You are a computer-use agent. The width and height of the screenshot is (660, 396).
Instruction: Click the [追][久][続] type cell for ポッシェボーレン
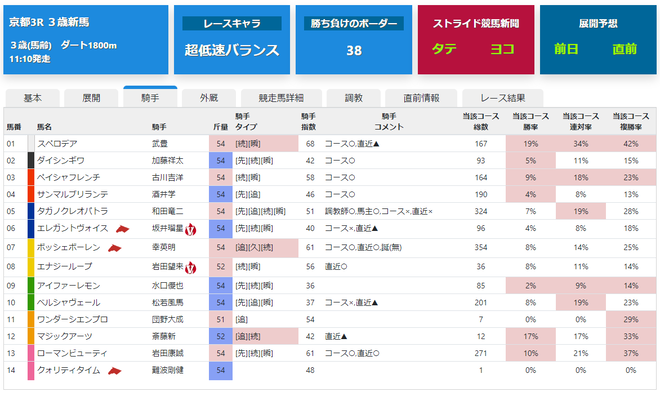[x=266, y=247]
